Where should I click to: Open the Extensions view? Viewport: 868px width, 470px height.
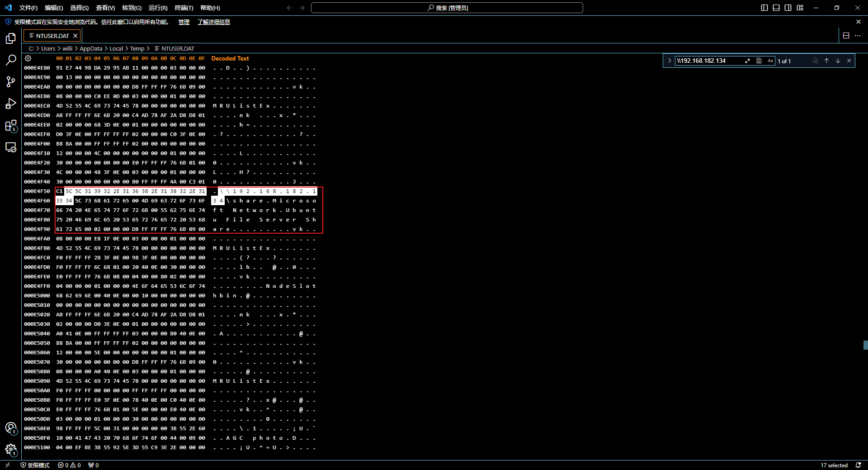(x=11, y=126)
